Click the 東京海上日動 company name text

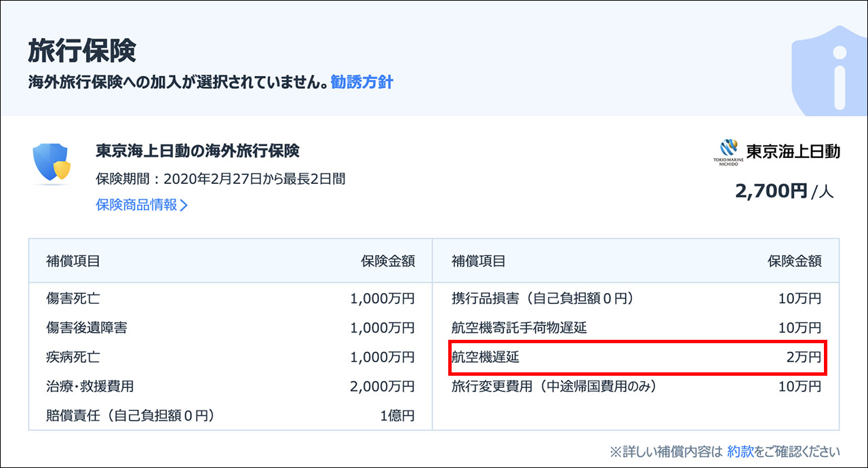pyautogui.click(x=793, y=151)
